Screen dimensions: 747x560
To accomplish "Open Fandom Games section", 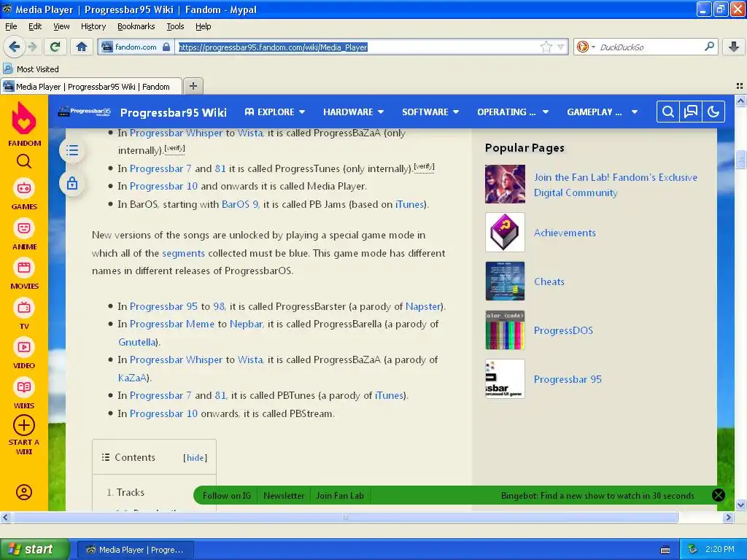I will 24,194.
